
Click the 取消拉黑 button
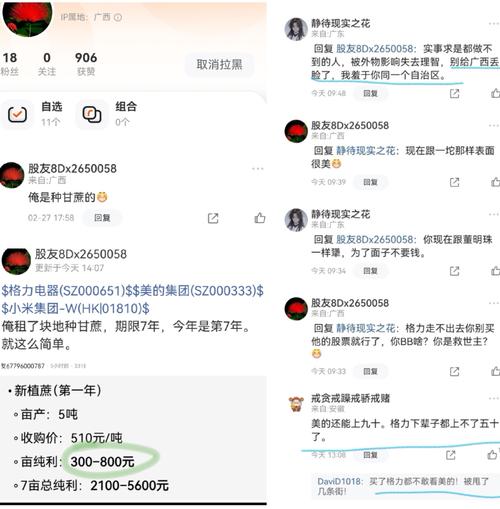tap(219, 65)
